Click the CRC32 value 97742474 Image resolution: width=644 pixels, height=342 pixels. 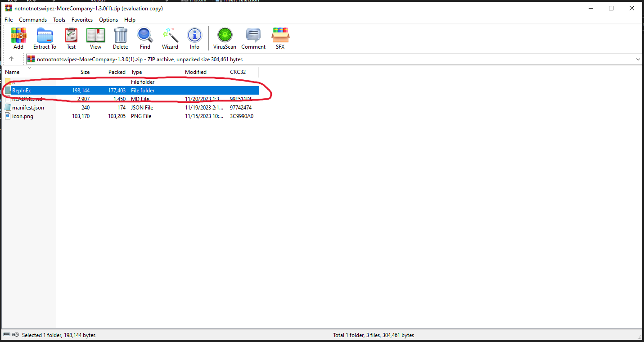pos(242,108)
